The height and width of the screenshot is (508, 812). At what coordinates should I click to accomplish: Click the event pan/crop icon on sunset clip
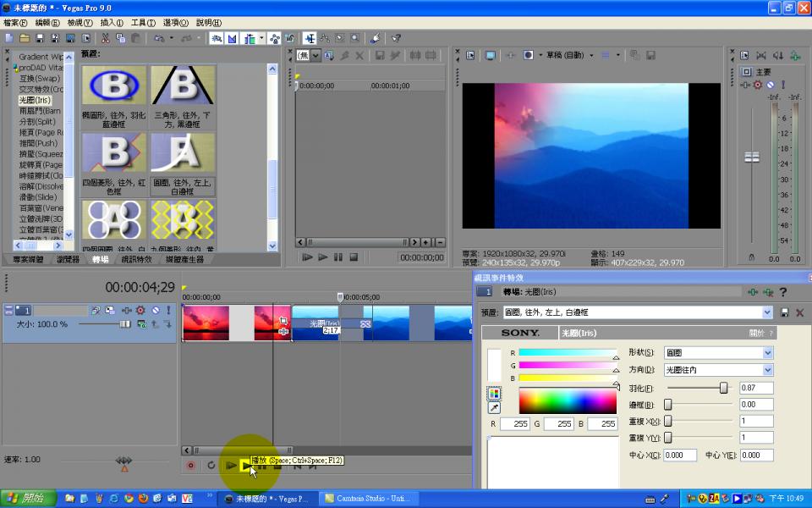click(x=283, y=320)
